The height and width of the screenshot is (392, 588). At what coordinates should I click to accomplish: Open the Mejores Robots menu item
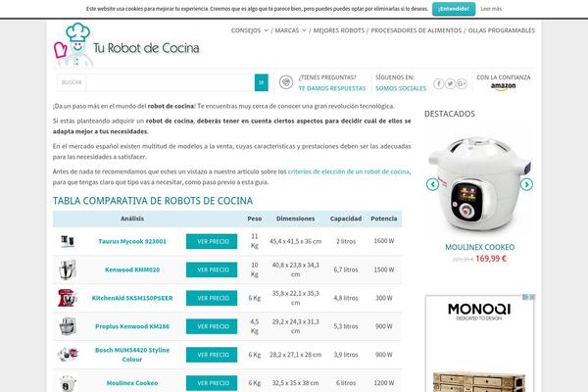click(x=339, y=30)
